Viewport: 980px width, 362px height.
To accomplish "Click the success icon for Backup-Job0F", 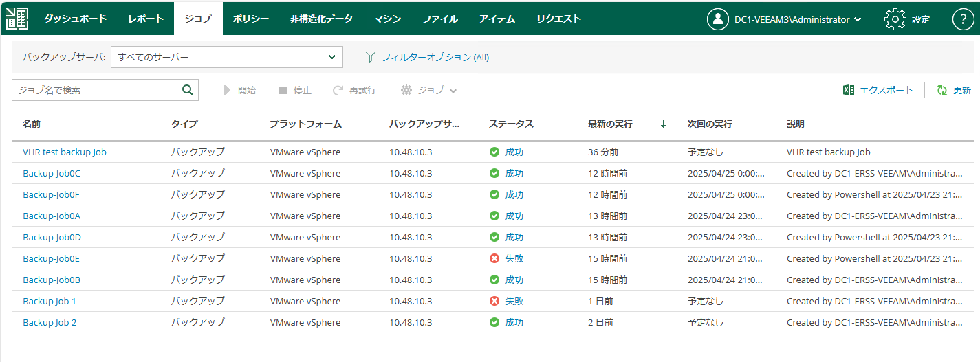I will pos(494,194).
